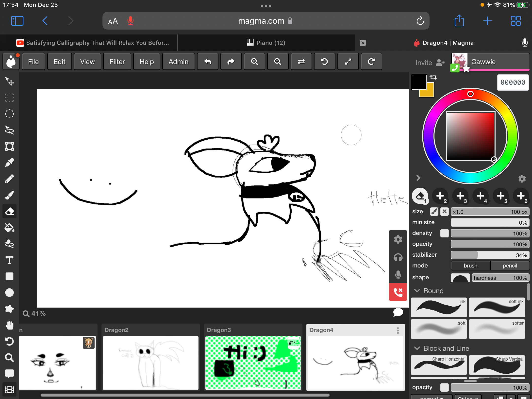Select the eraser tool in sidebar
The image size is (532, 399).
(x=10, y=211)
